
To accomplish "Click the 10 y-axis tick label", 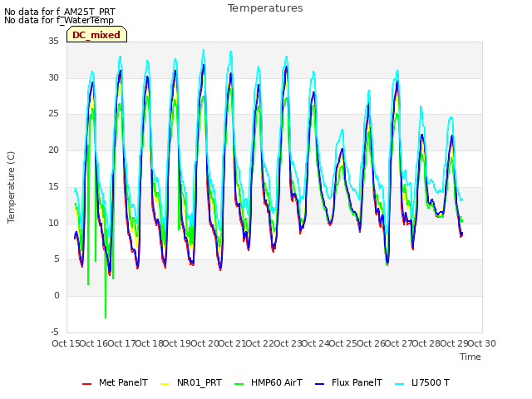I will click(53, 223).
